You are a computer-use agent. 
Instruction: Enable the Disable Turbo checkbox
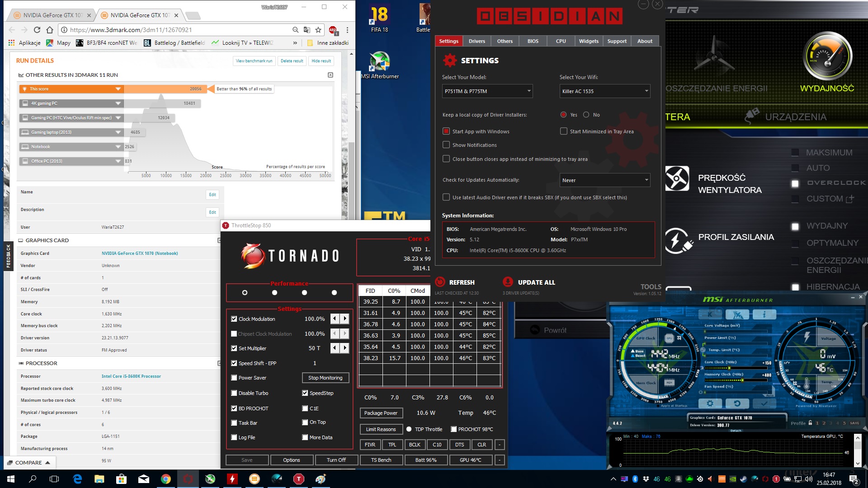coord(234,393)
